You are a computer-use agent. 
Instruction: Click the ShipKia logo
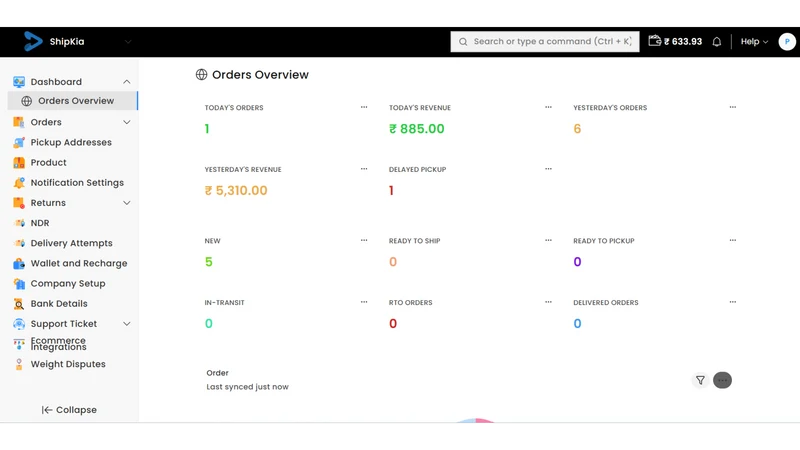pos(33,41)
